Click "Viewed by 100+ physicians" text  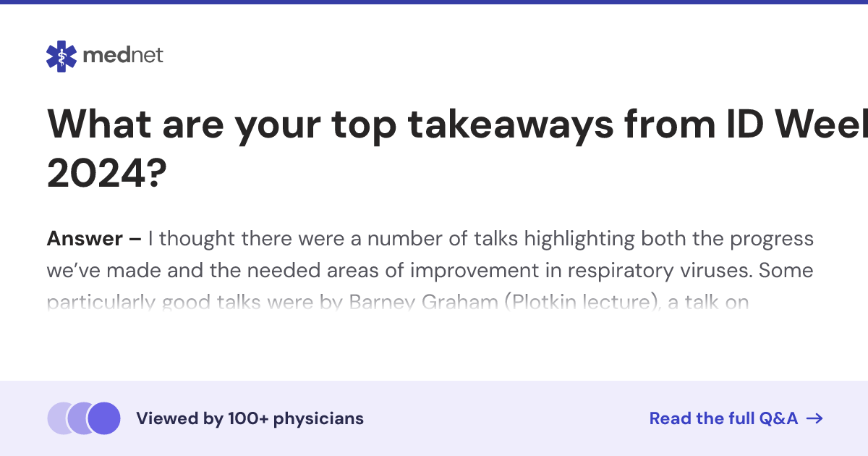(x=250, y=418)
